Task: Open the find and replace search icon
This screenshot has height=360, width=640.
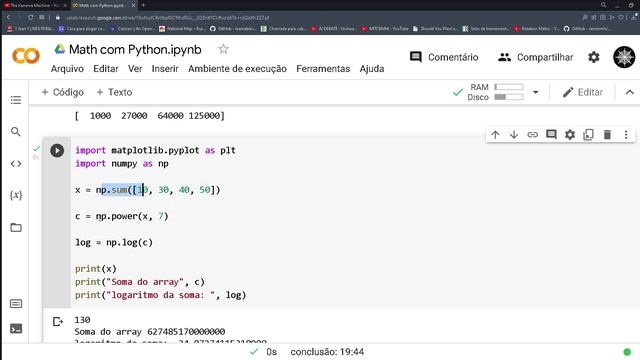Action: (16, 132)
